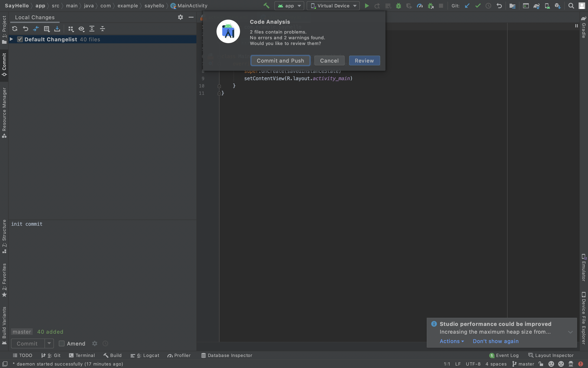This screenshot has width=588, height=368.
Task: Toggle the Default Changelist checkbox
Action: coord(20,39)
